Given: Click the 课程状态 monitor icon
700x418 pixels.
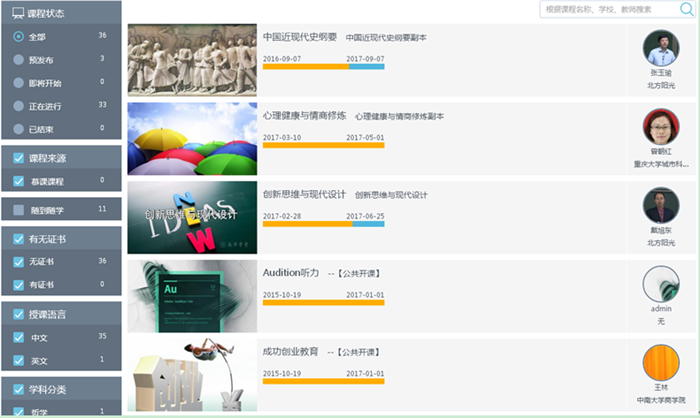Looking at the screenshot, I should point(18,13).
